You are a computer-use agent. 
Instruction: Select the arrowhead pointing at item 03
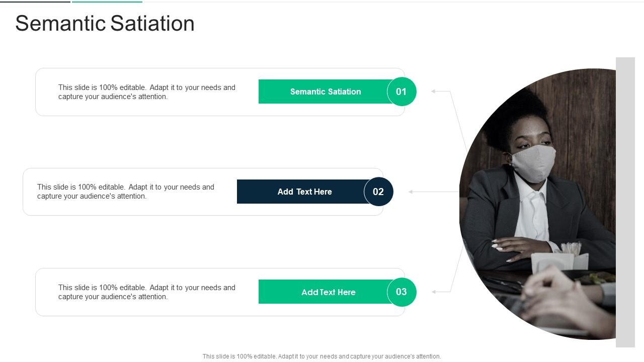[434, 292]
